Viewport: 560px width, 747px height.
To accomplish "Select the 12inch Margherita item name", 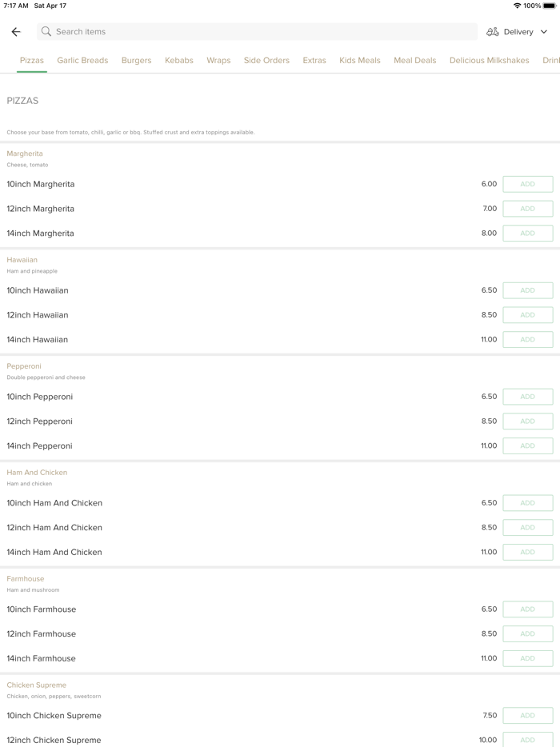I will click(41, 209).
